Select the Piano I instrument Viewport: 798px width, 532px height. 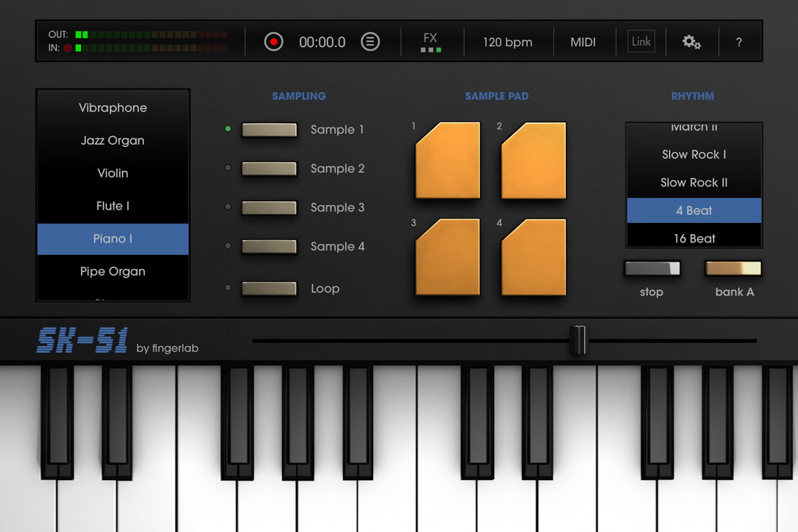(113, 239)
